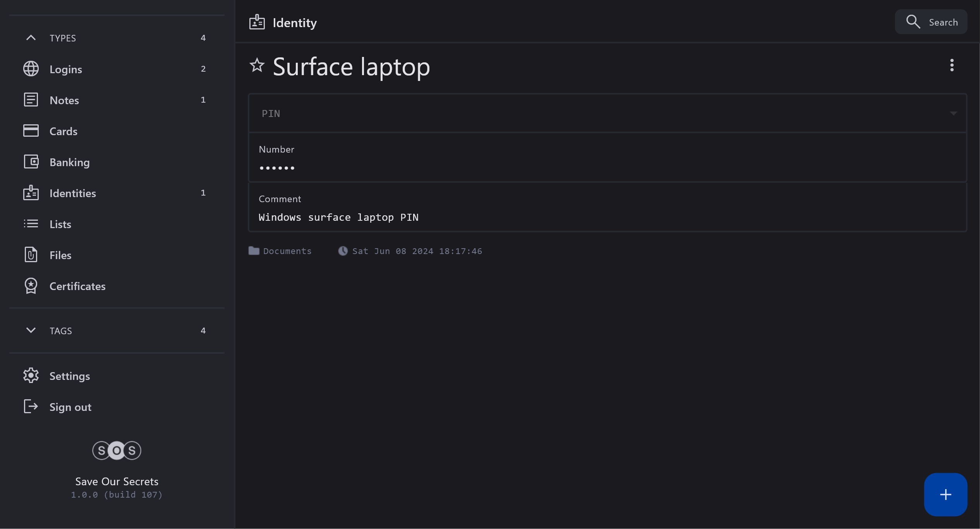Open the PIN type dropdown

coord(953,113)
